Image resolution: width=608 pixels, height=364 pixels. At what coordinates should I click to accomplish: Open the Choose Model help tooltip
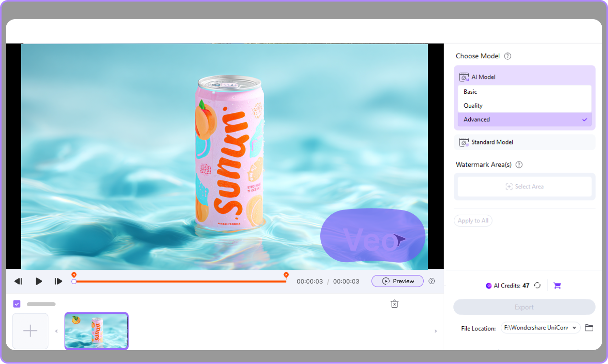tap(507, 56)
